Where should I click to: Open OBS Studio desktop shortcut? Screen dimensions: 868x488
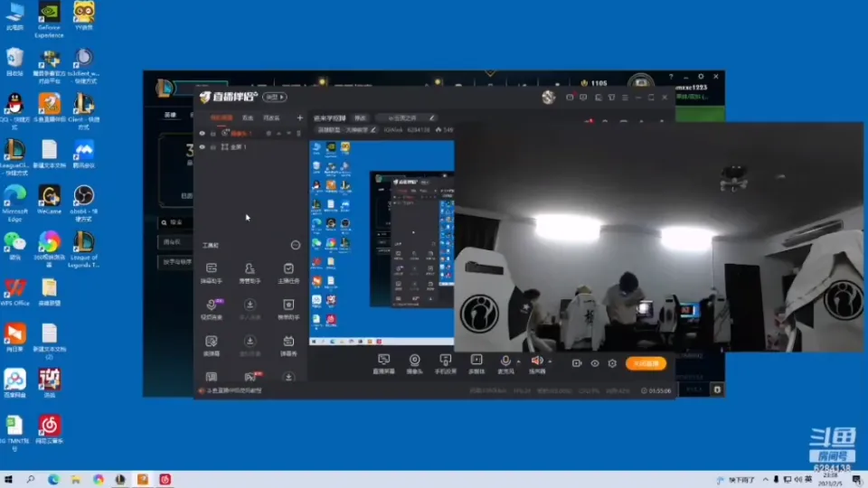(x=83, y=195)
